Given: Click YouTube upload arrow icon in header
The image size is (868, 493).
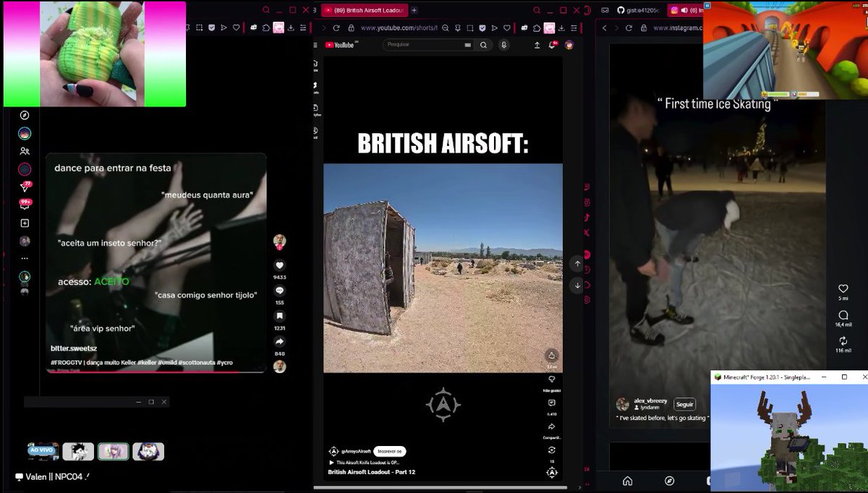Looking at the screenshot, I should (x=537, y=45).
